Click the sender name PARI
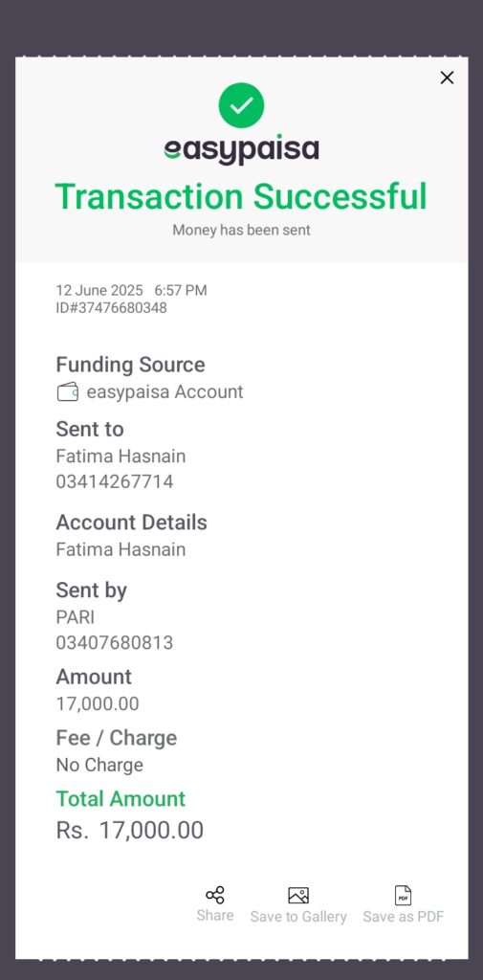 75,617
